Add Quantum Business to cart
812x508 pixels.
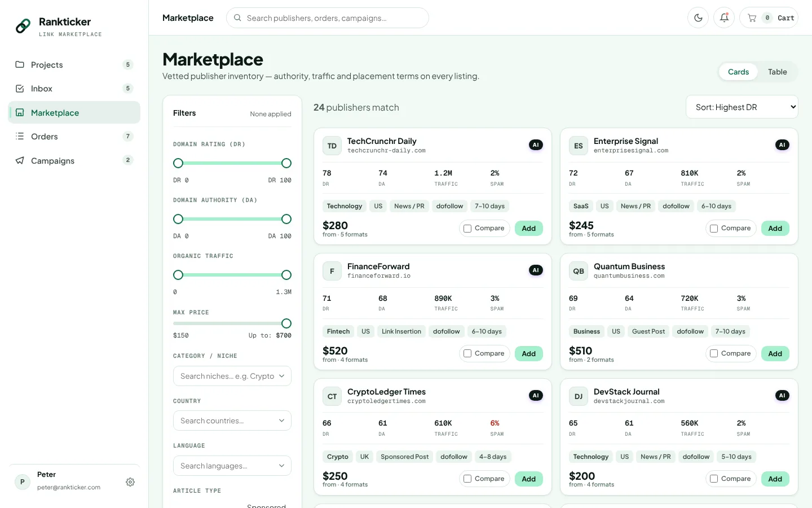click(775, 354)
